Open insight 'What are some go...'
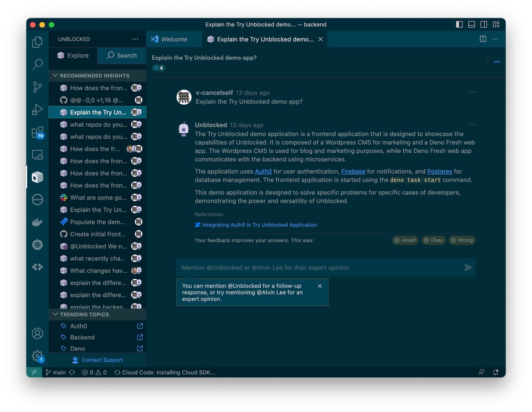532x412 pixels. 97,198
